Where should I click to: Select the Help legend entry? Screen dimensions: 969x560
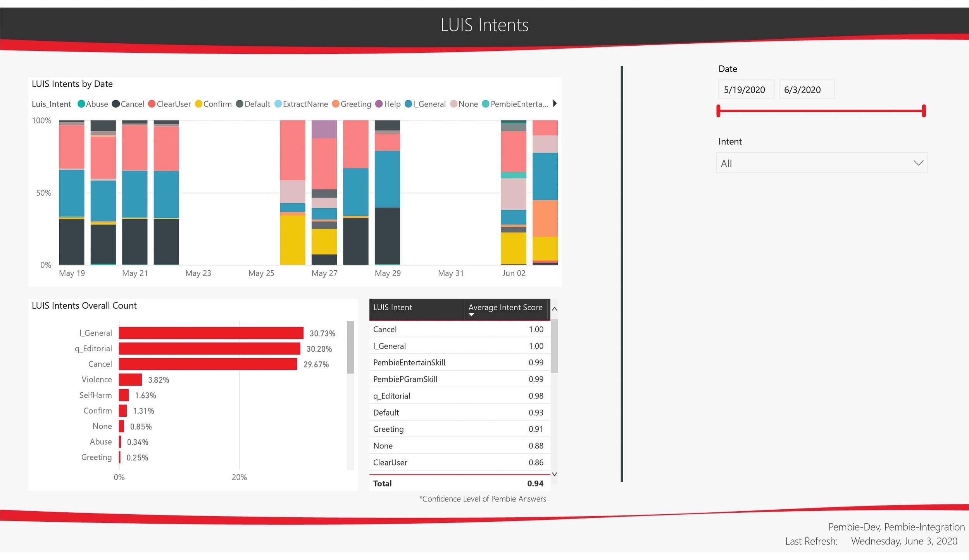(x=388, y=104)
